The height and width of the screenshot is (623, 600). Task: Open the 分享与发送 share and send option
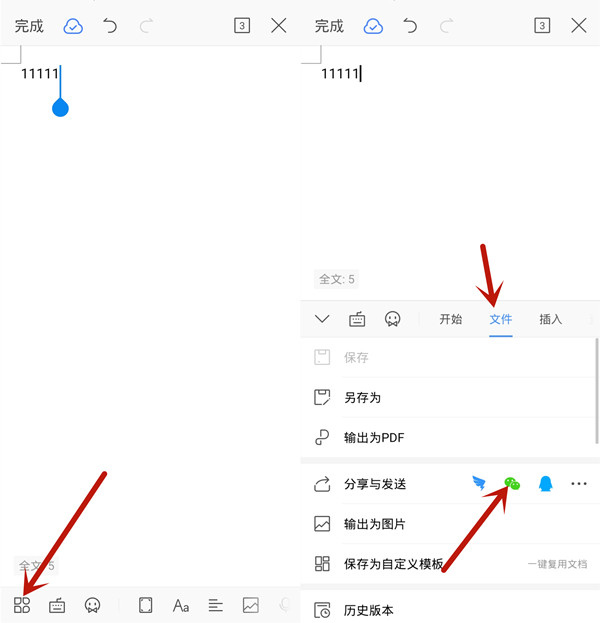click(375, 484)
